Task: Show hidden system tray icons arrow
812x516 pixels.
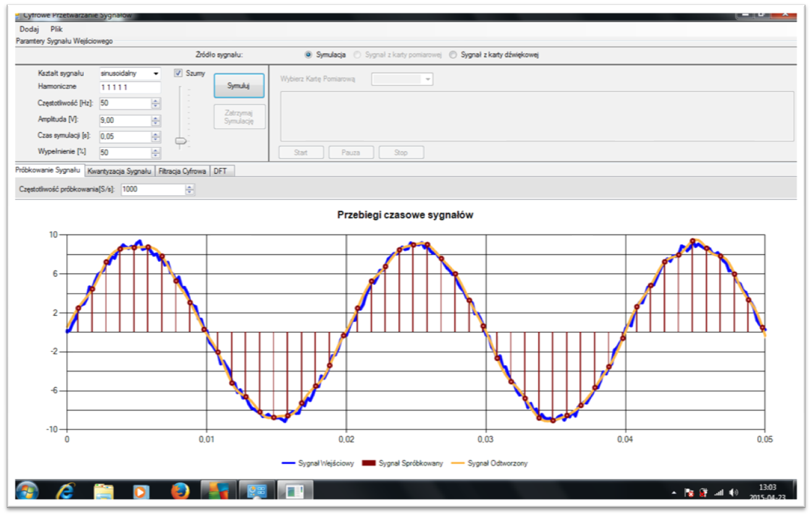Action: click(674, 493)
